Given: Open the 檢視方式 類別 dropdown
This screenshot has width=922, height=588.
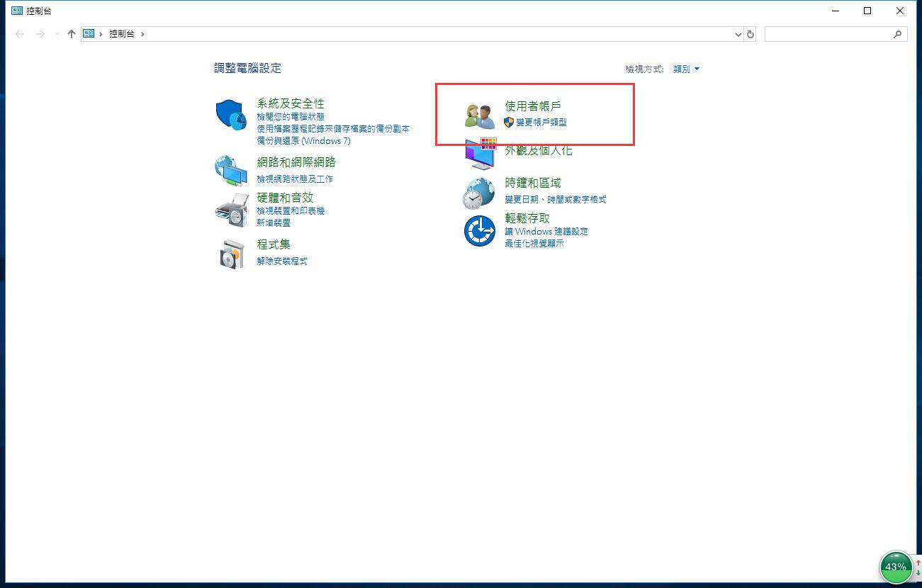Looking at the screenshot, I should (x=686, y=69).
